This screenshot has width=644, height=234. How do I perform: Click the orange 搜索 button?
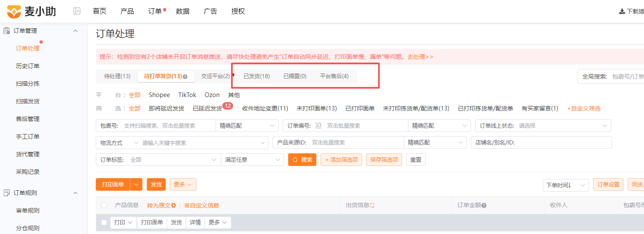pos(302,160)
